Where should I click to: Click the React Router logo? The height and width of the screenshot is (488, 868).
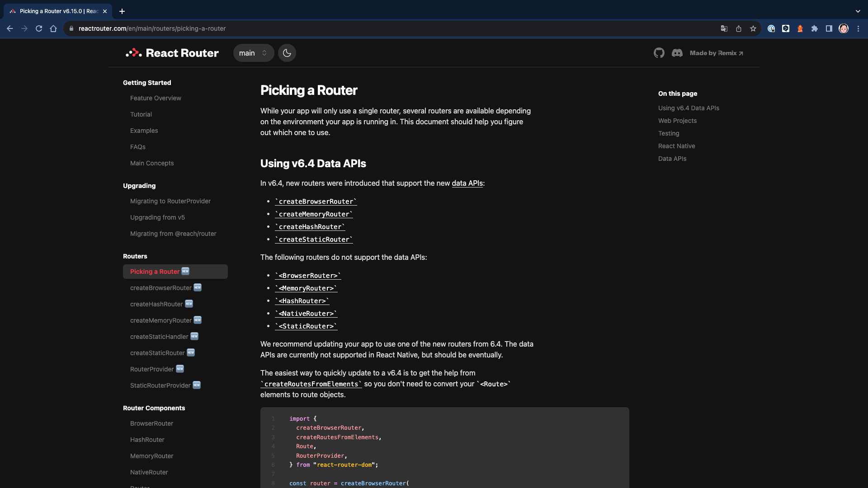click(x=172, y=53)
